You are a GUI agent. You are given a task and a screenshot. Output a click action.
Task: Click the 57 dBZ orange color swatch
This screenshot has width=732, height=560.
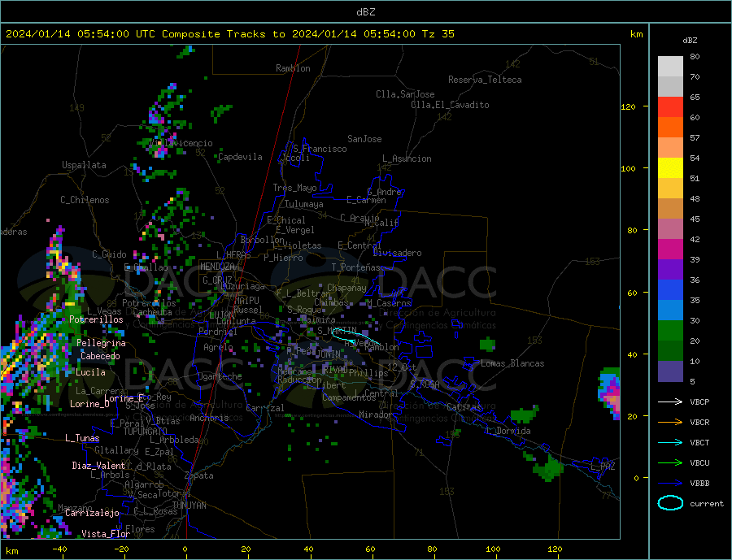tap(670, 128)
